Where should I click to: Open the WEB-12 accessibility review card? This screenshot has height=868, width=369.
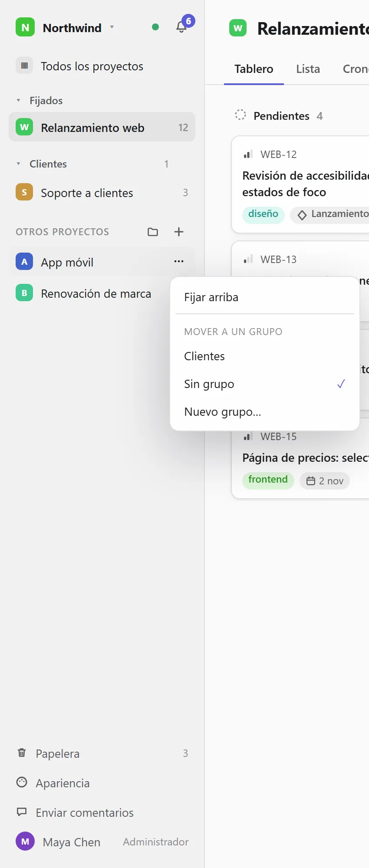click(x=300, y=184)
